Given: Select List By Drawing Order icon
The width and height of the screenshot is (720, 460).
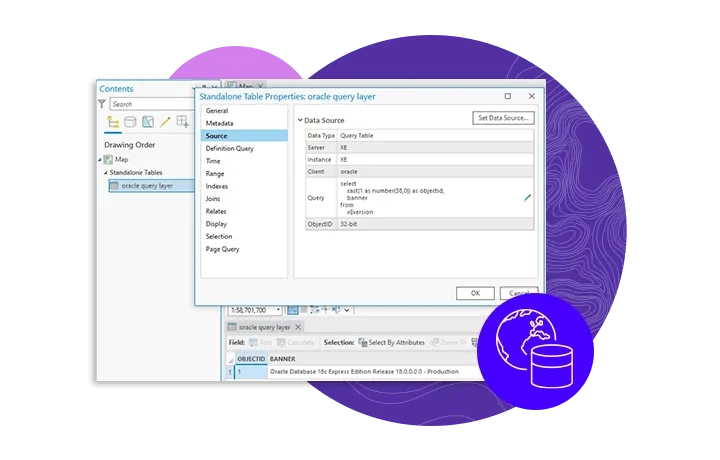Looking at the screenshot, I should pos(113,122).
